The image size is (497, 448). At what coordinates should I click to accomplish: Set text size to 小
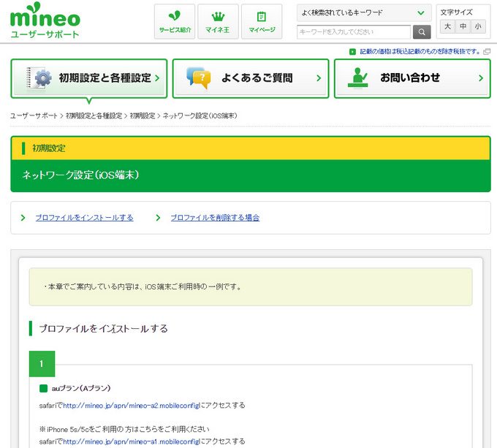pyautogui.click(x=478, y=26)
